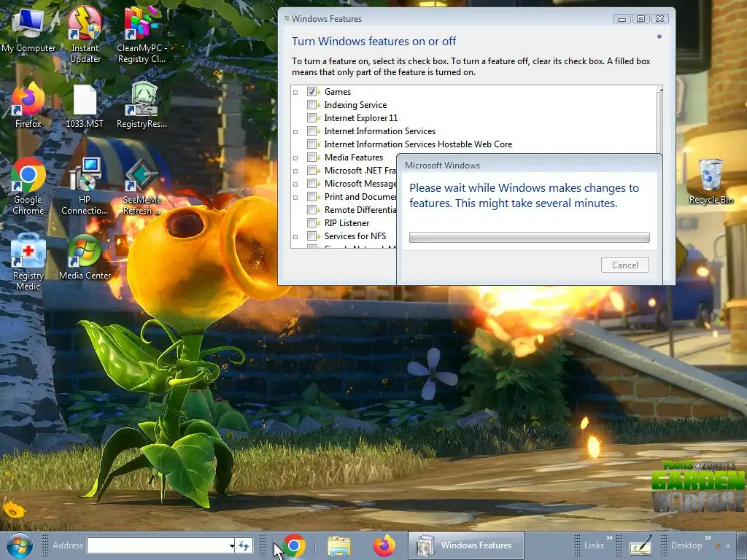
Task: Launch Firefox from the taskbar
Action: pyautogui.click(x=384, y=545)
